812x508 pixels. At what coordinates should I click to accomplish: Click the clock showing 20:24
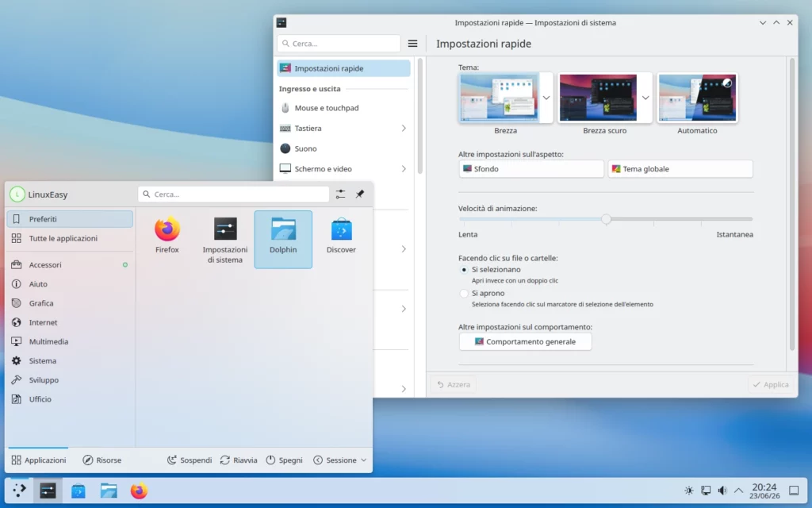764,491
